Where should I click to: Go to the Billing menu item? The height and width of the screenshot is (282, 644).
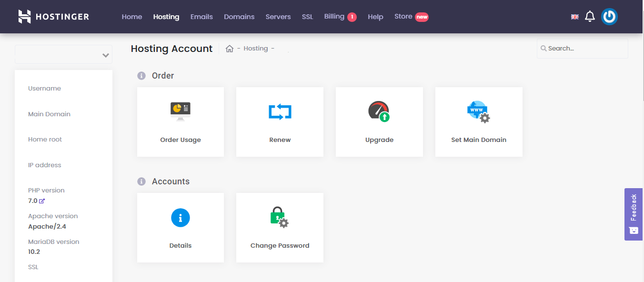(334, 17)
